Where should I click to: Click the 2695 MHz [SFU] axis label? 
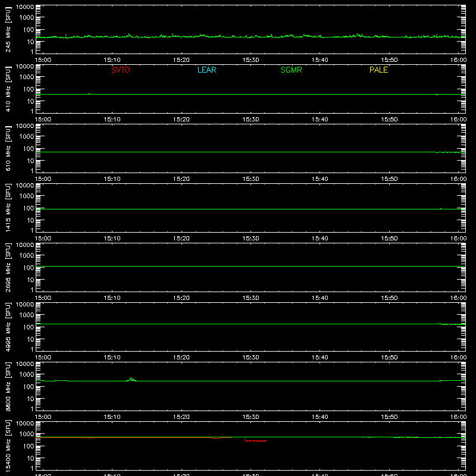(x=8, y=267)
